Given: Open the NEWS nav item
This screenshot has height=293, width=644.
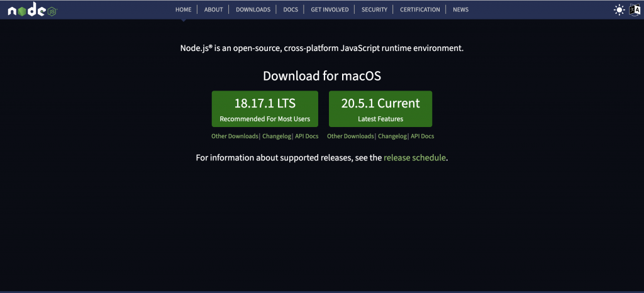Looking at the screenshot, I should click(x=460, y=9).
